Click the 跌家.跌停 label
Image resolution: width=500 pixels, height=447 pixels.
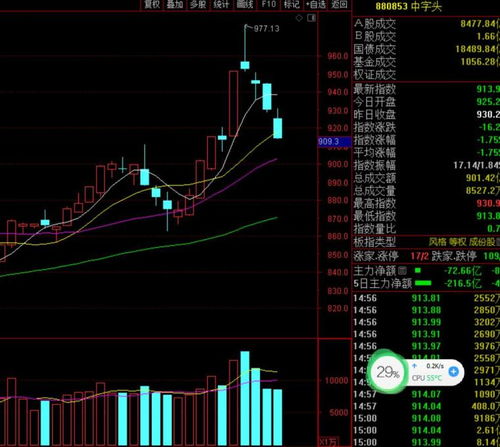(x=454, y=256)
